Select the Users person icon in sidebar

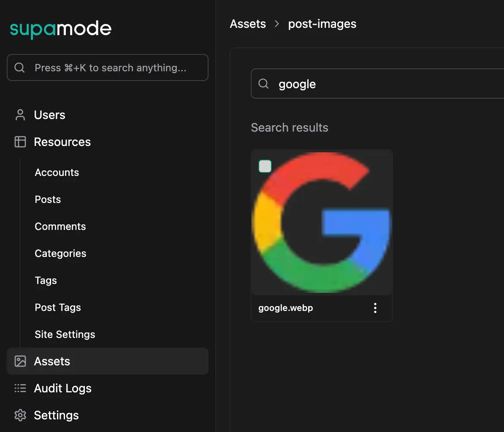(x=19, y=114)
